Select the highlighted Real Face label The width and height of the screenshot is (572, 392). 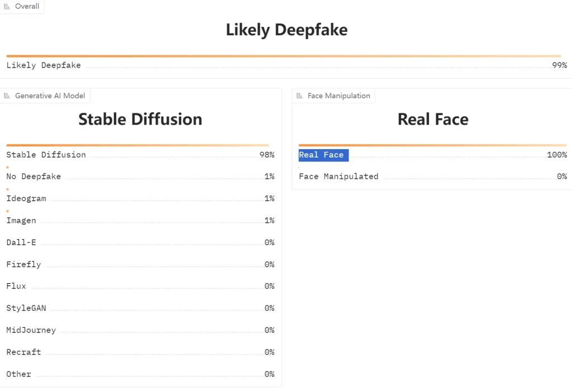click(x=323, y=155)
